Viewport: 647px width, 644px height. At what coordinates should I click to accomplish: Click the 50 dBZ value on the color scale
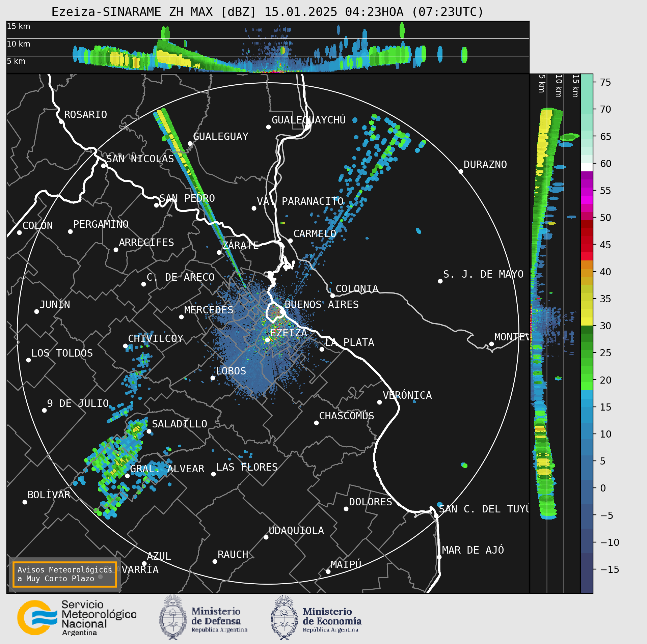point(605,218)
